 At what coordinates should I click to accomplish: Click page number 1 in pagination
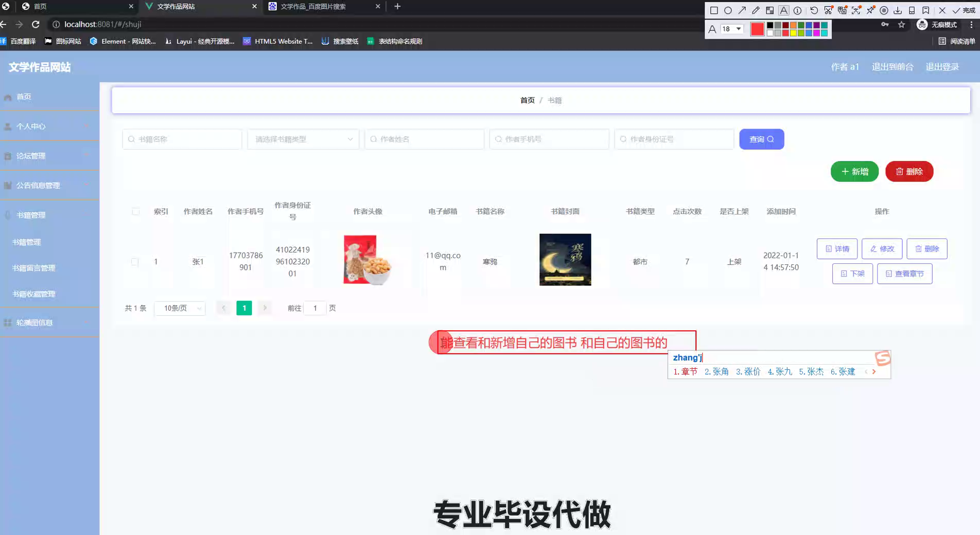click(x=244, y=308)
